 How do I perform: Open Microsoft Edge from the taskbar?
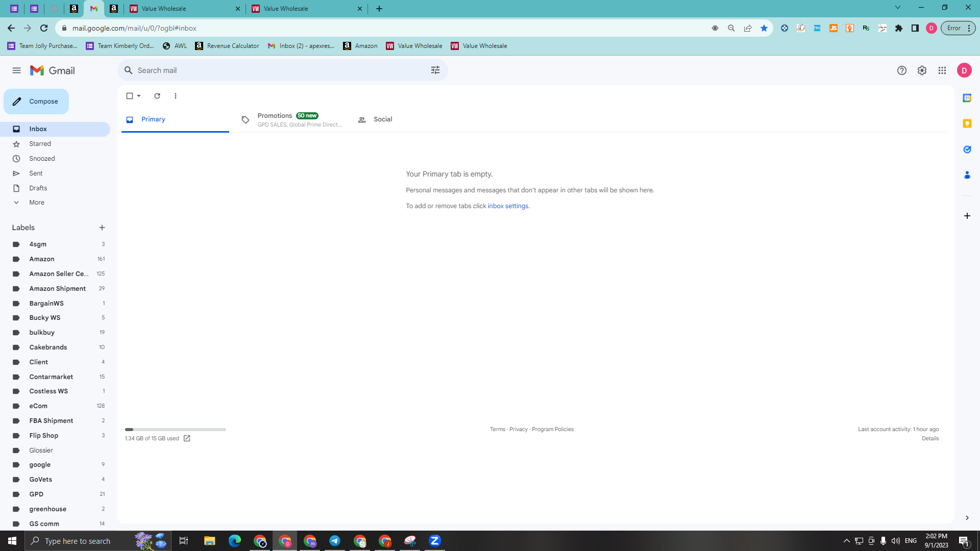(235, 541)
